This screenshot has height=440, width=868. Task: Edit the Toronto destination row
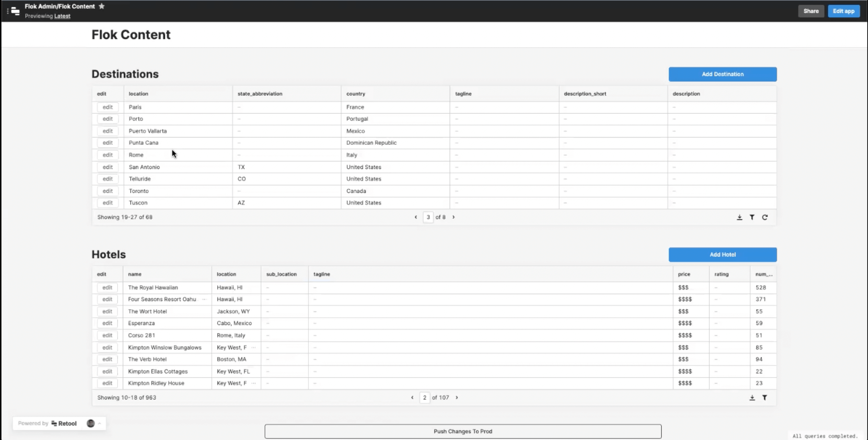coord(108,191)
